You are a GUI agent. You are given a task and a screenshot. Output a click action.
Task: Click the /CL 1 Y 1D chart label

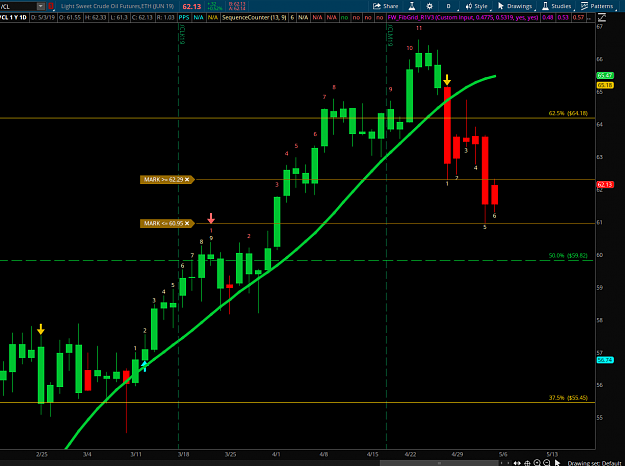click(x=14, y=18)
